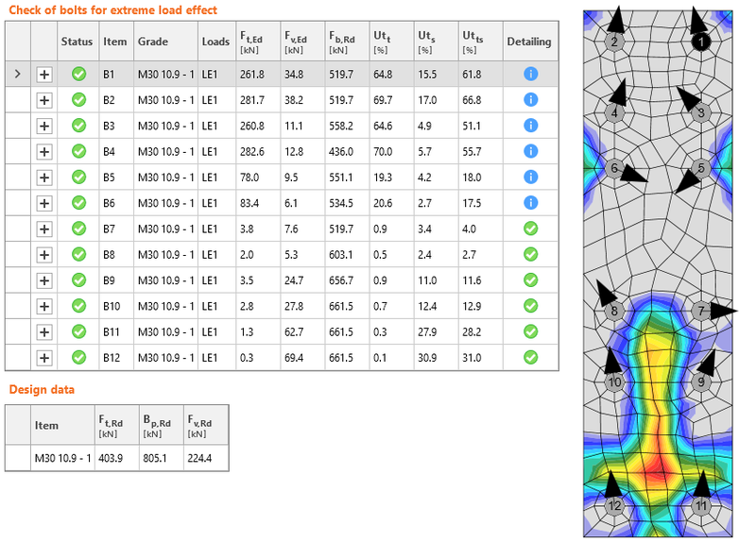Click the blue info icon for bolt B6
756x542 pixels.
tap(530, 203)
